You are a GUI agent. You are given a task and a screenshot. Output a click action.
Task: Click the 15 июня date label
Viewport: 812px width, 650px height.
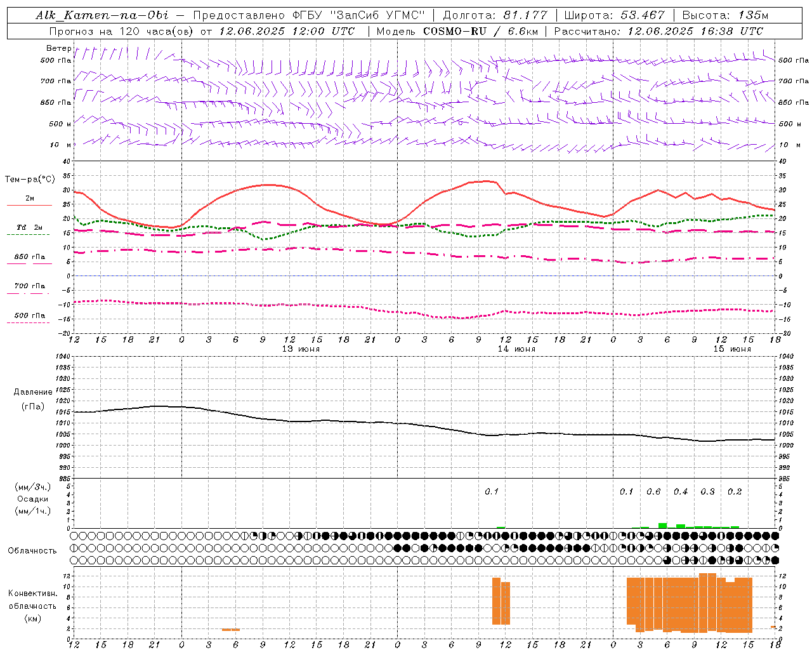click(x=732, y=349)
